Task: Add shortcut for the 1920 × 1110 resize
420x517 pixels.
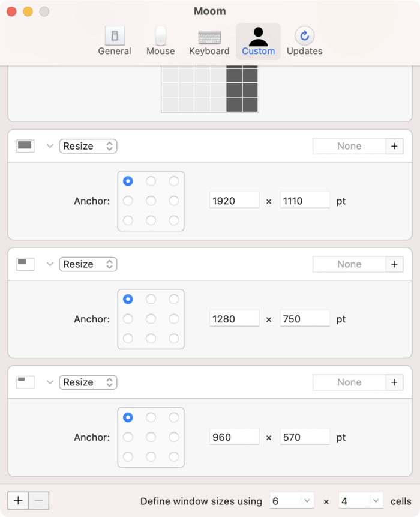Action: pos(394,146)
